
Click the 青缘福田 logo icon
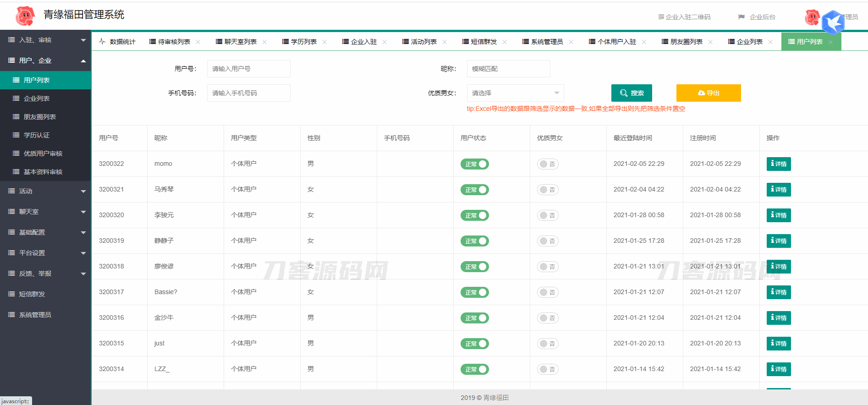pyautogui.click(x=25, y=16)
